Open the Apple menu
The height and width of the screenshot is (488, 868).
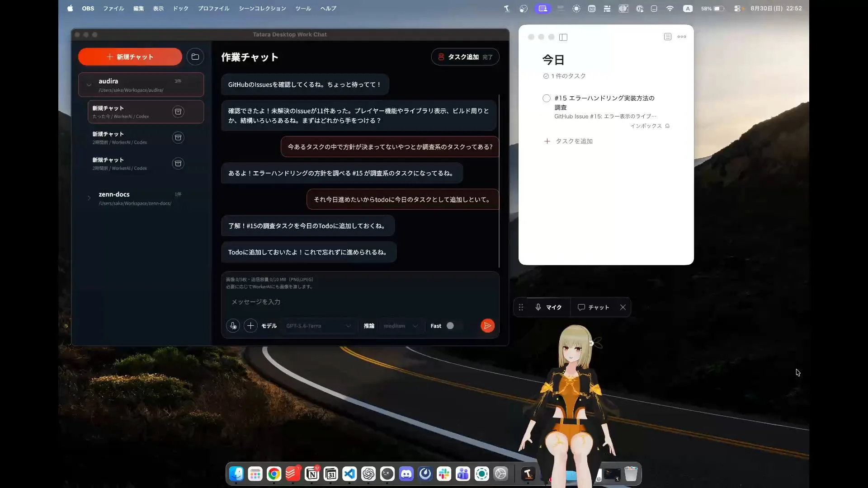(70, 9)
